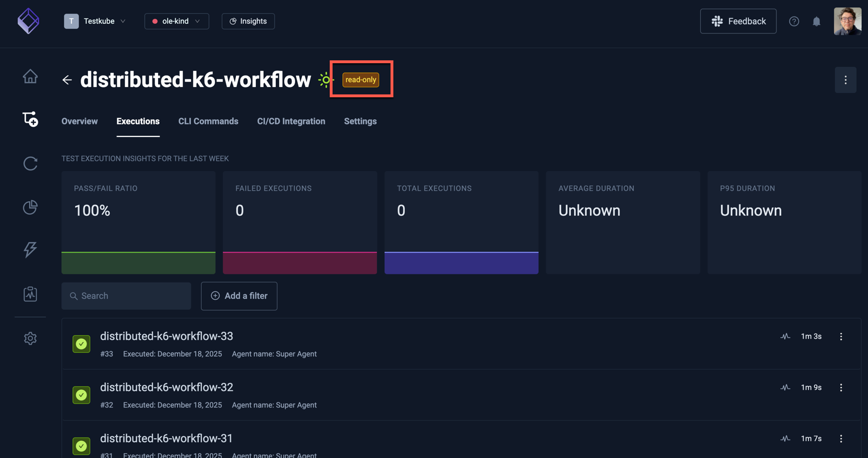Click the sun status indicator beside the workflow title
The image size is (868, 458).
tap(325, 80)
